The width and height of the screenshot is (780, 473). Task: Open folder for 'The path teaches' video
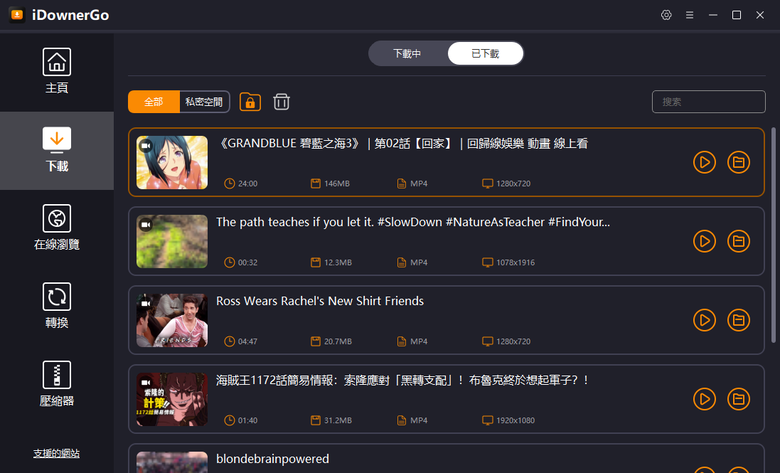(739, 241)
